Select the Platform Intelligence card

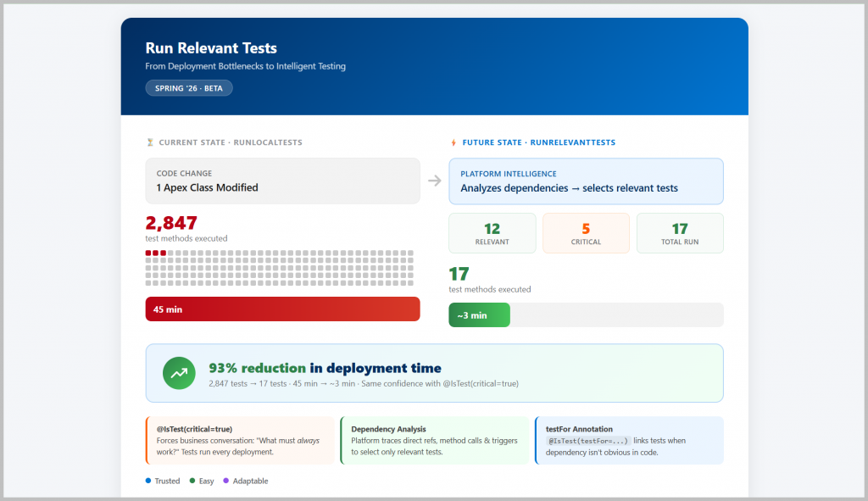click(586, 181)
